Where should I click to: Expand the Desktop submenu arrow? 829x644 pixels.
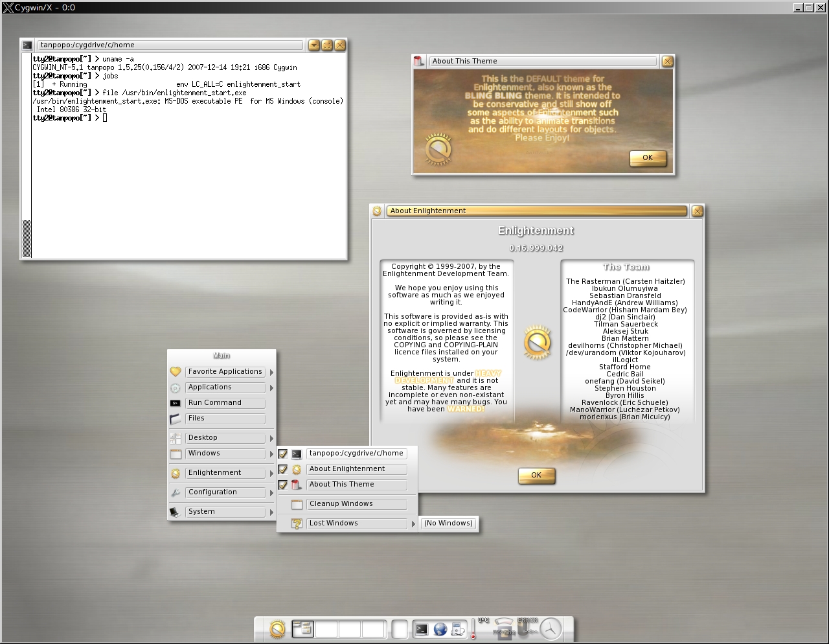click(x=271, y=439)
